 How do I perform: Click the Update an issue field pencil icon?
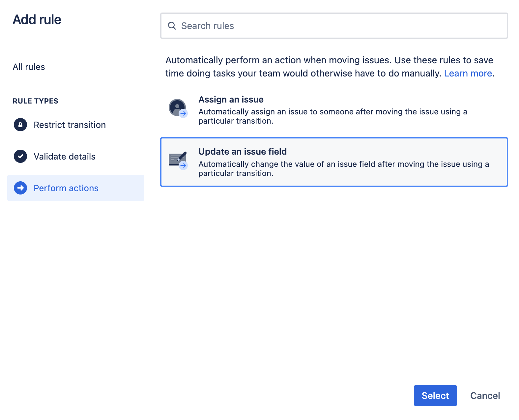coord(178,161)
